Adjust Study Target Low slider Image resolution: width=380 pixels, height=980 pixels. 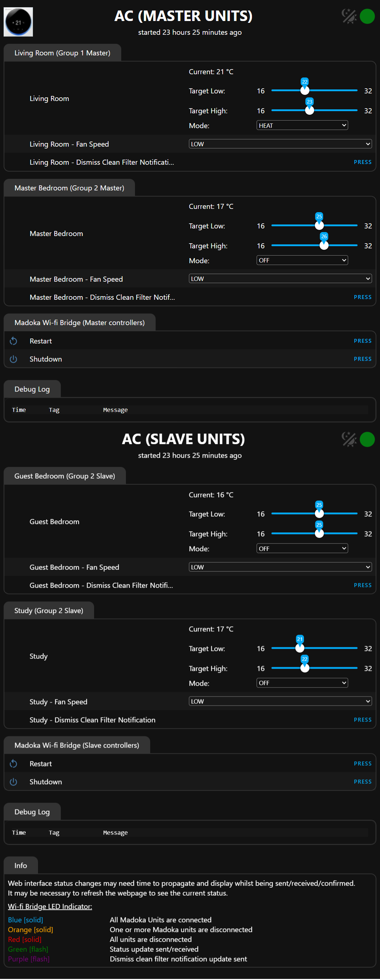(314, 648)
